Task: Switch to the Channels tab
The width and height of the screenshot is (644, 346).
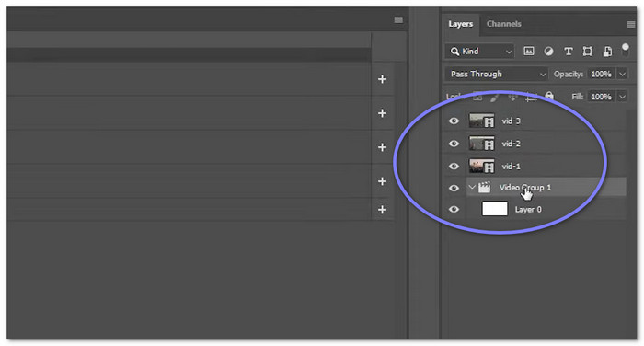Action: coord(503,24)
